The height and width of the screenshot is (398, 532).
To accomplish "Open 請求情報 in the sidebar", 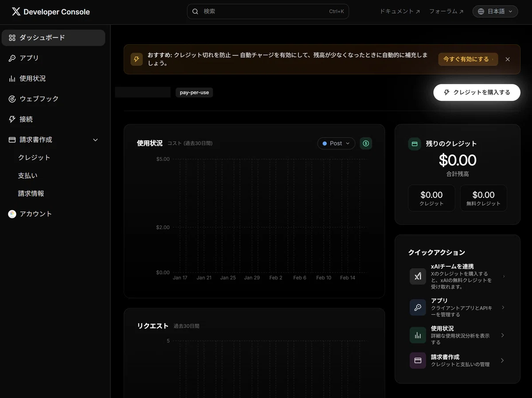I will [x=31, y=194].
